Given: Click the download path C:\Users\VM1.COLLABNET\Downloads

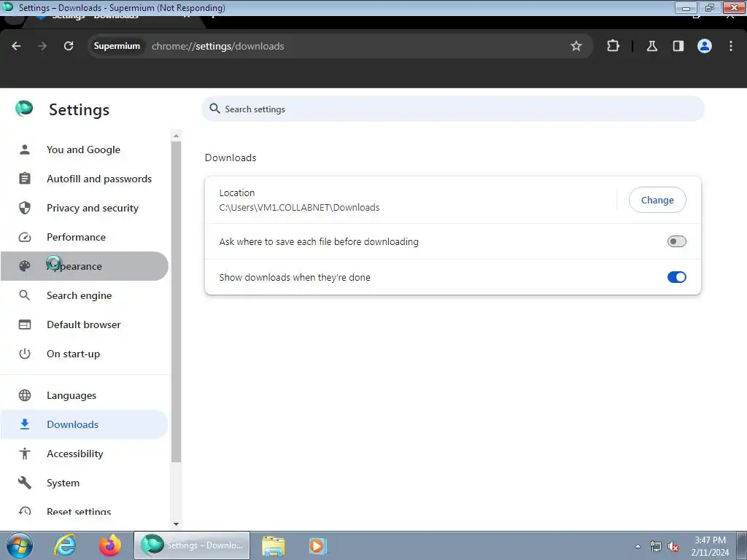Looking at the screenshot, I should tap(299, 208).
